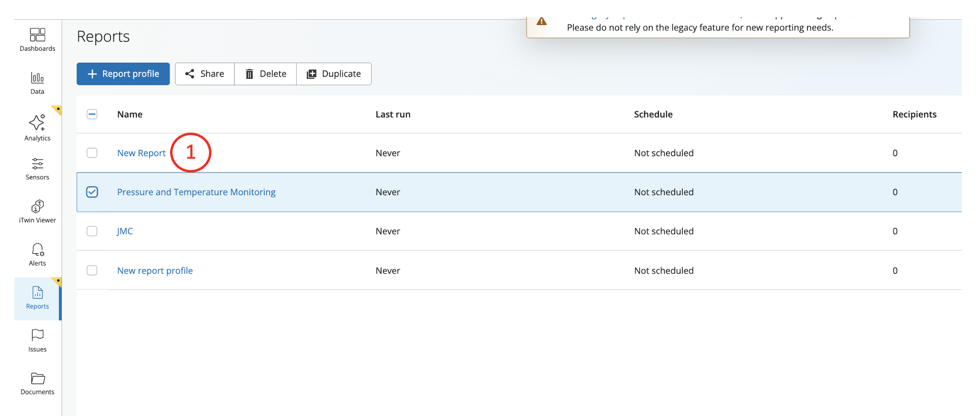Check the New Report row checkbox
Image resolution: width=980 pixels, height=416 pixels.
(x=92, y=153)
